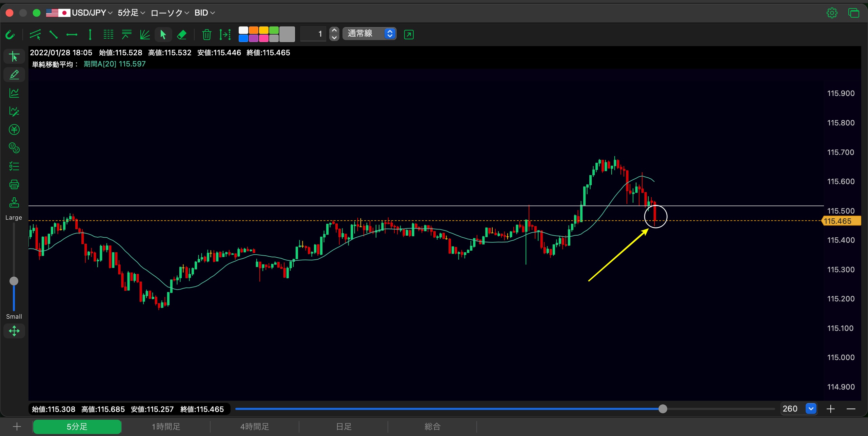This screenshot has height=436, width=868.
Task: Open the 5分足 timeframe dropdown
Action: pos(132,13)
